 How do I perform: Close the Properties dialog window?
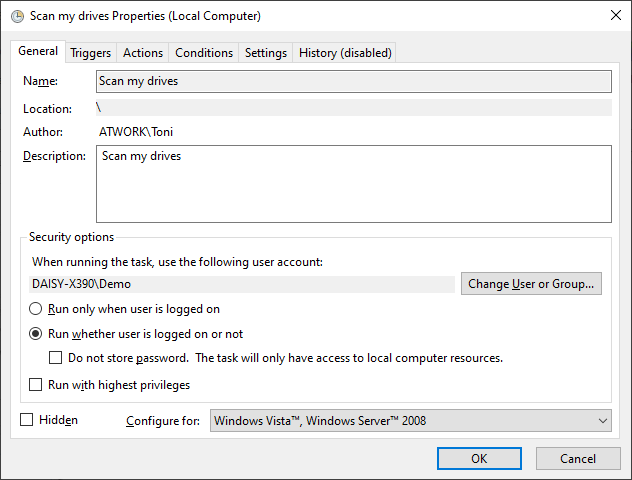pyautogui.click(x=612, y=17)
